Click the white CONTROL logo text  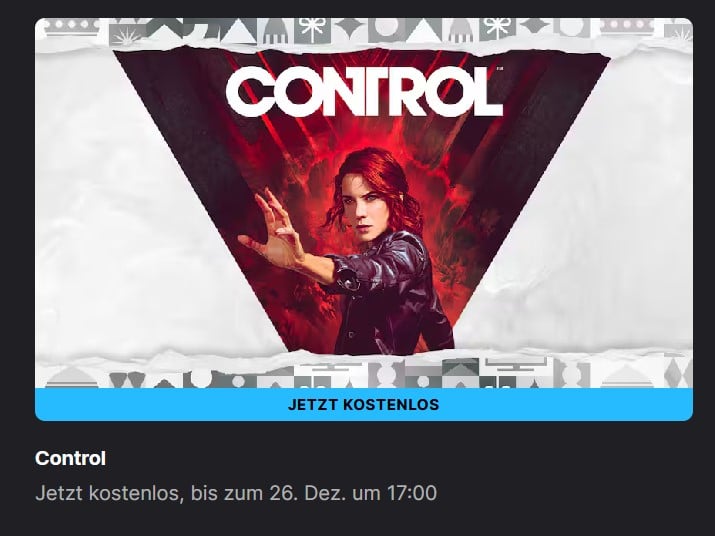coord(364,91)
